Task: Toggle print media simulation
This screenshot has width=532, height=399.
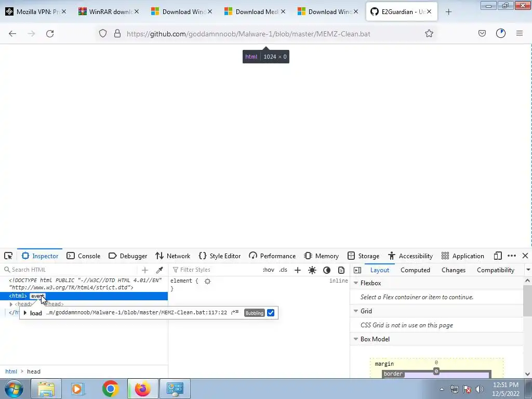Action: (x=341, y=270)
